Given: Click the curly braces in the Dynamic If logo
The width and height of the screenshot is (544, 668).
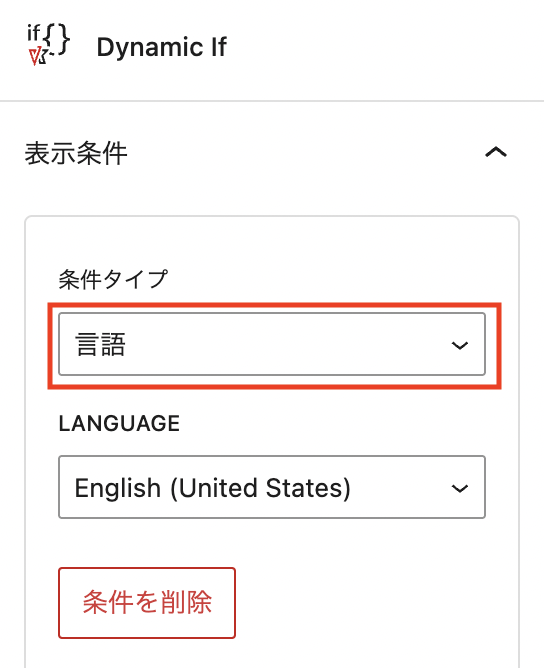Looking at the screenshot, I should 57,40.
